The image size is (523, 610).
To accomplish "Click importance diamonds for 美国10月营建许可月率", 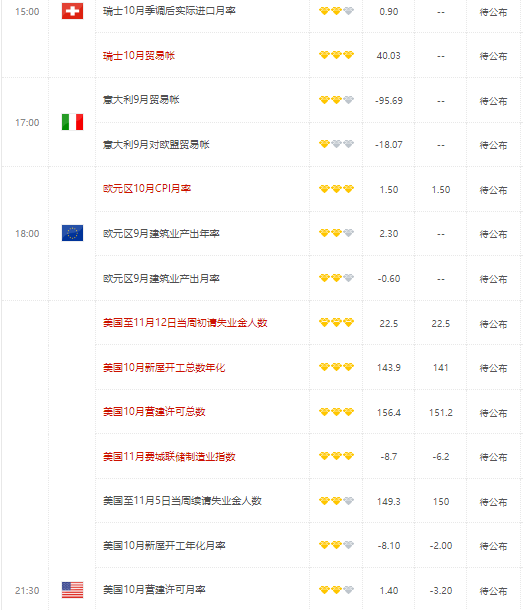I will click(x=336, y=590).
